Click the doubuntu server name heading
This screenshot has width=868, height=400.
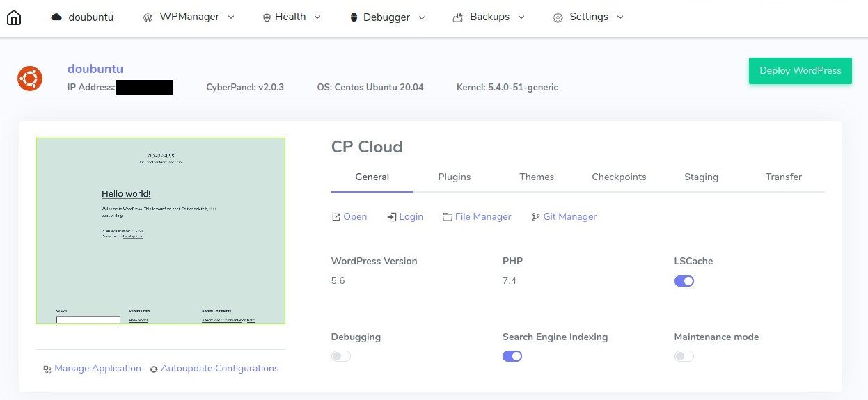pos(95,69)
